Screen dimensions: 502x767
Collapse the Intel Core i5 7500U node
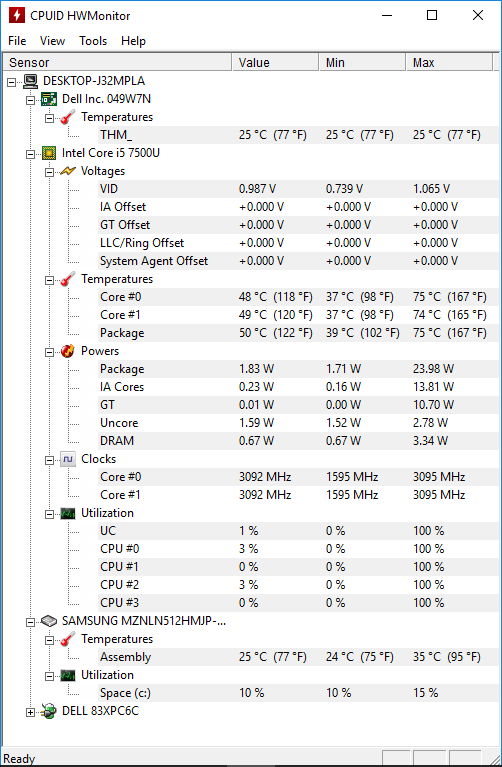coord(30,154)
